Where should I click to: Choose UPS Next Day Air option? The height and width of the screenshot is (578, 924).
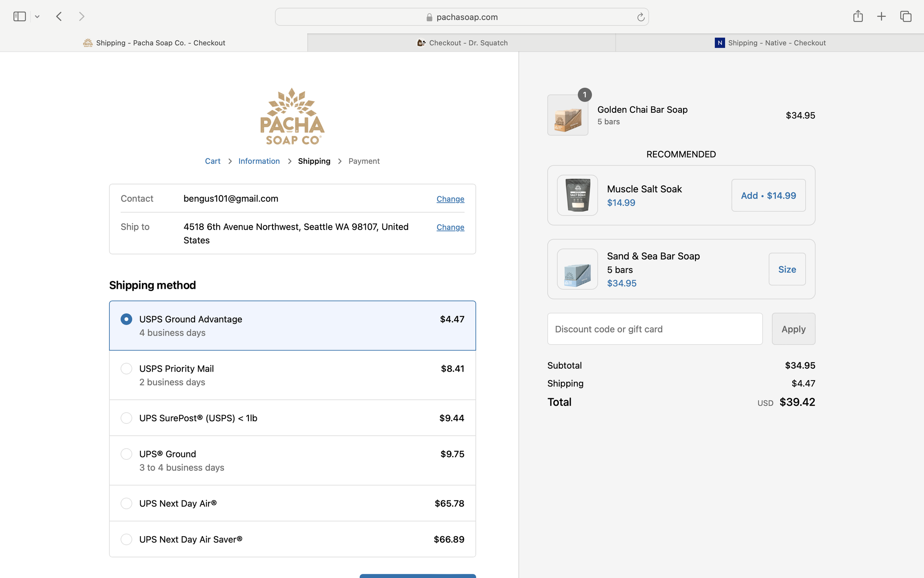(x=126, y=503)
